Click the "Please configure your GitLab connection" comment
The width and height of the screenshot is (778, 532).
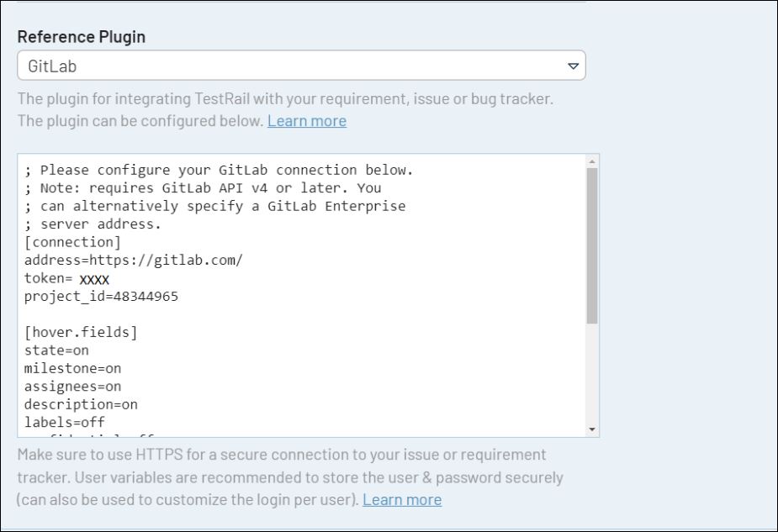pos(219,171)
